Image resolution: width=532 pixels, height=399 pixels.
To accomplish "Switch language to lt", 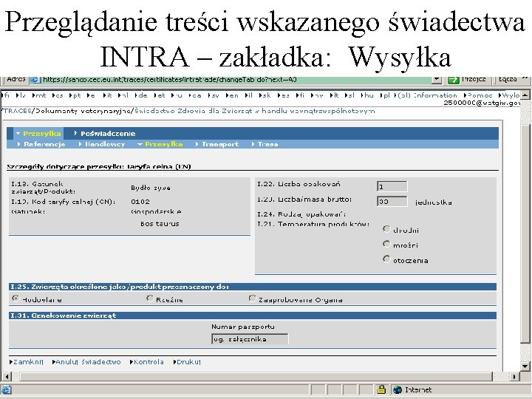I will click(x=335, y=95).
